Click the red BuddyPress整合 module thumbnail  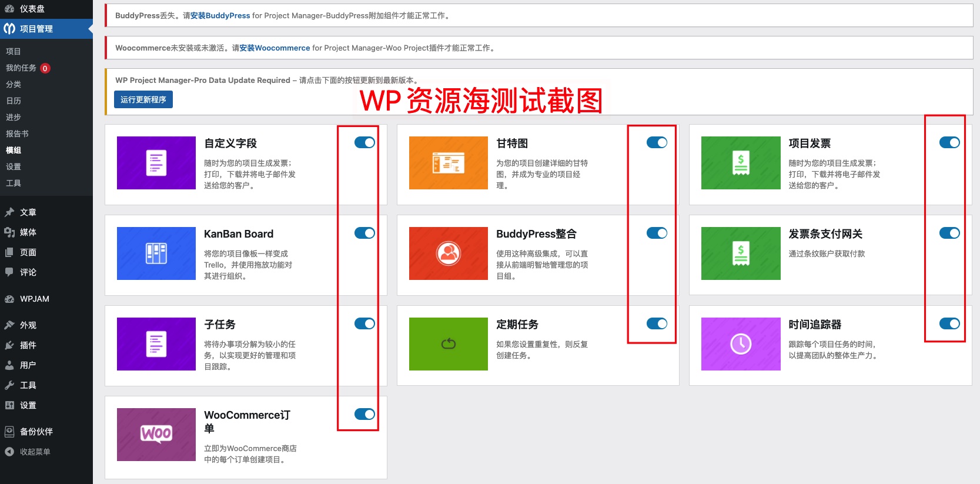(449, 253)
